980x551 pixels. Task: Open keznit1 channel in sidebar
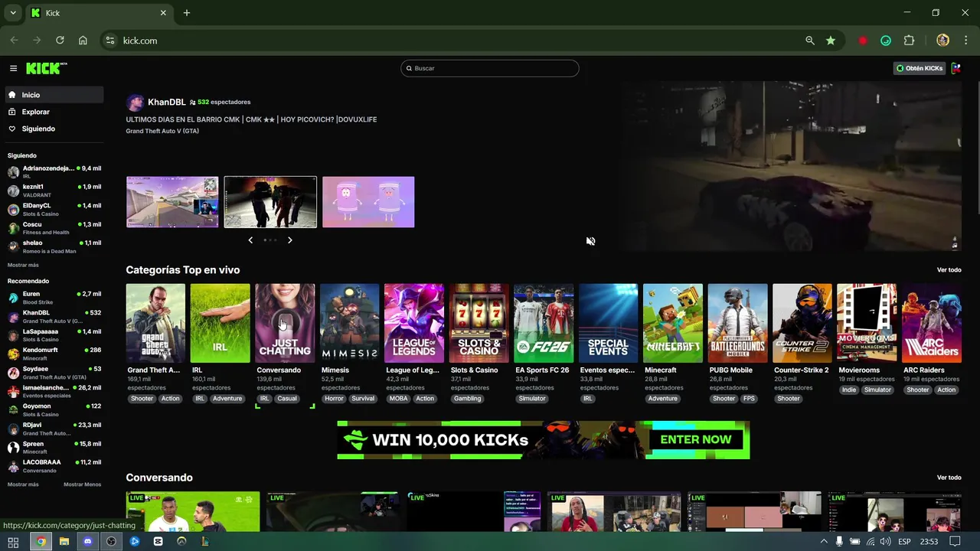point(54,191)
